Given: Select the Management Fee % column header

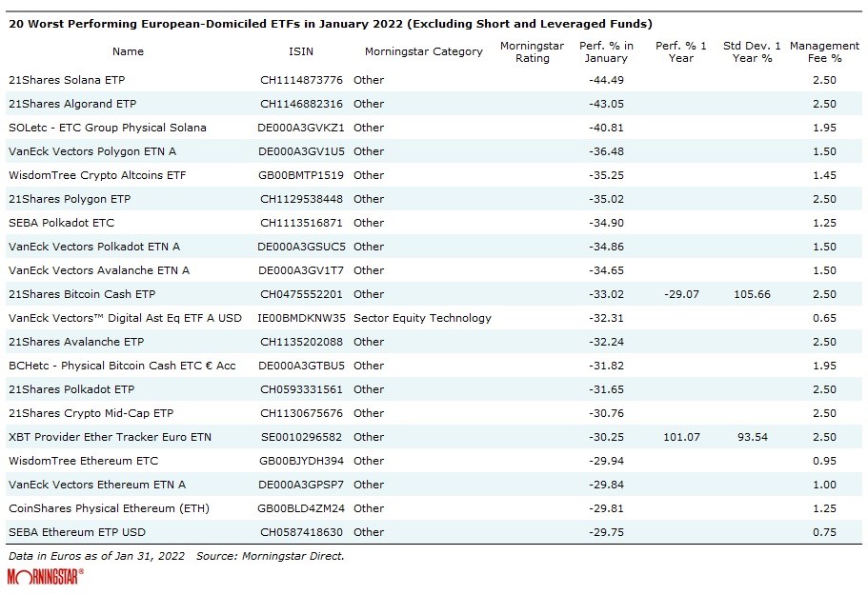Looking at the screenshot, I should pos(824,51).
